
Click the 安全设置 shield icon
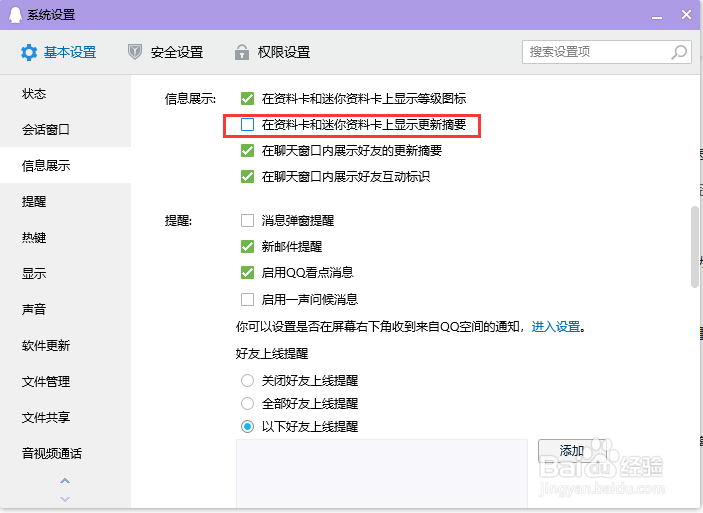135,52
